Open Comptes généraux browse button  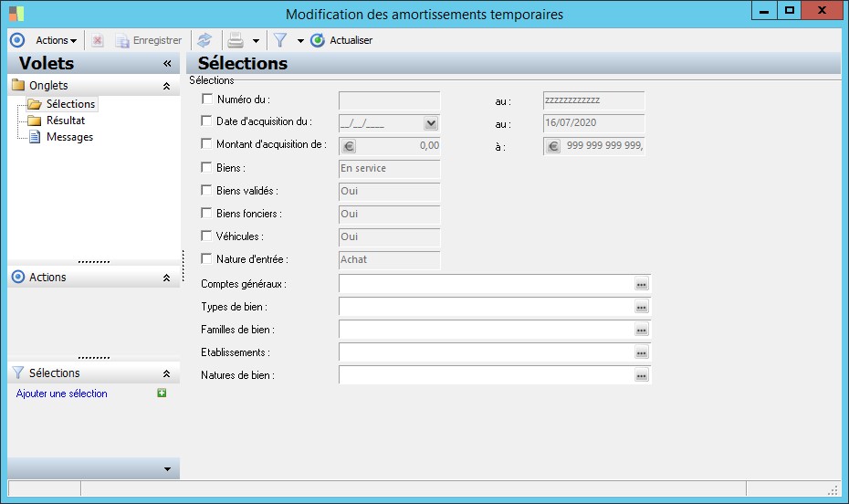click(642, 284)
